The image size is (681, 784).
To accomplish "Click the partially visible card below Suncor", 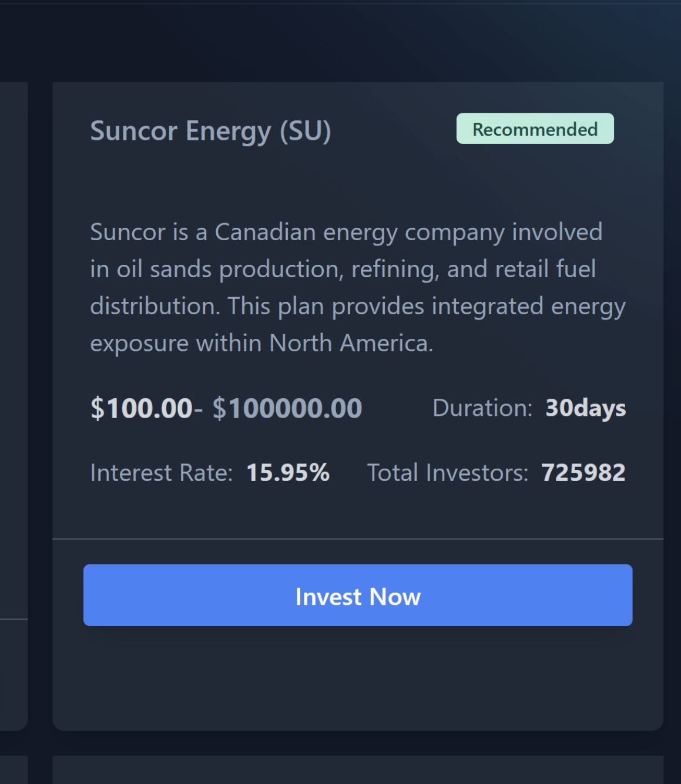I will 358,770.
